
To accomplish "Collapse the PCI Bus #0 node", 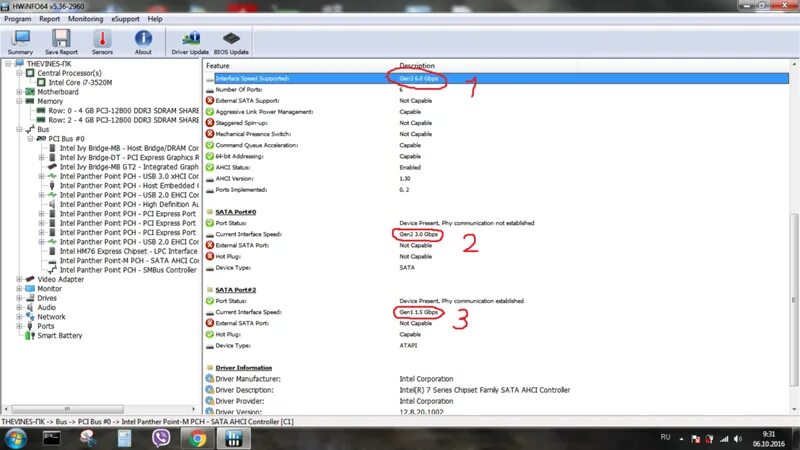I will tap(31, 139).
